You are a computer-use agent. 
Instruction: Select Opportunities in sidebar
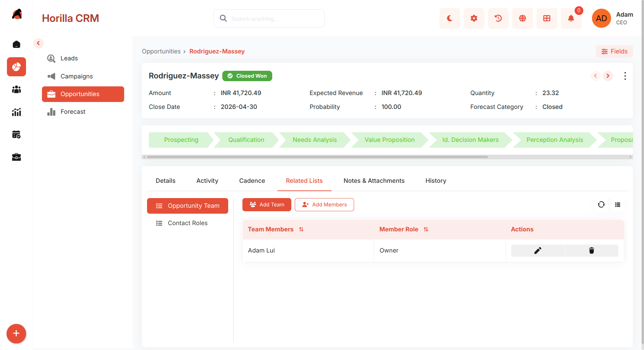pyautogui.click(x=83, y=94)
